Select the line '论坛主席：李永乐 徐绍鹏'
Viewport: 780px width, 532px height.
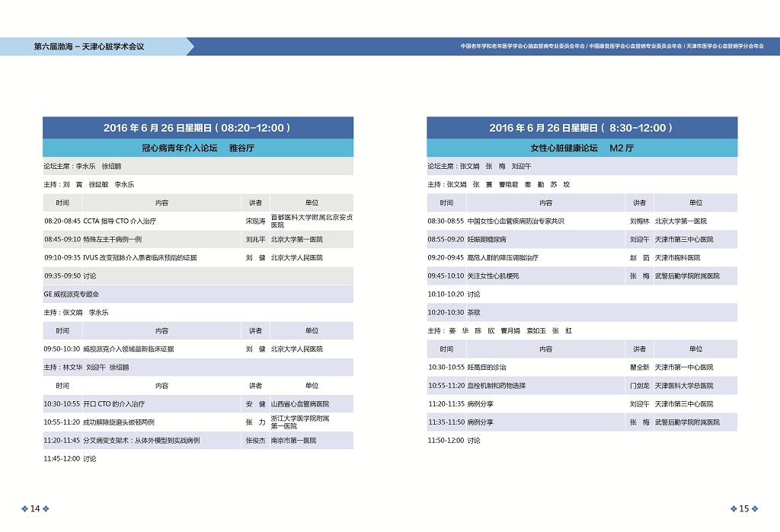82,166
